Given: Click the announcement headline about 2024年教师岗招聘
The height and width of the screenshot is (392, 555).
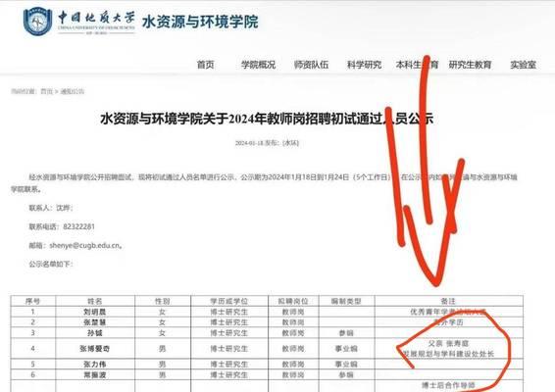Looking at the screenshot, I should pos(267,119).
